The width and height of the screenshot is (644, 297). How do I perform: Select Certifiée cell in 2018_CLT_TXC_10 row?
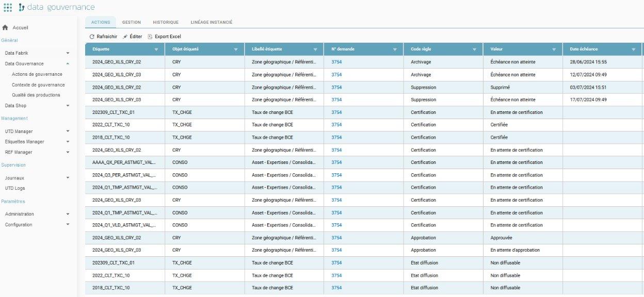(x=499, y=137)
